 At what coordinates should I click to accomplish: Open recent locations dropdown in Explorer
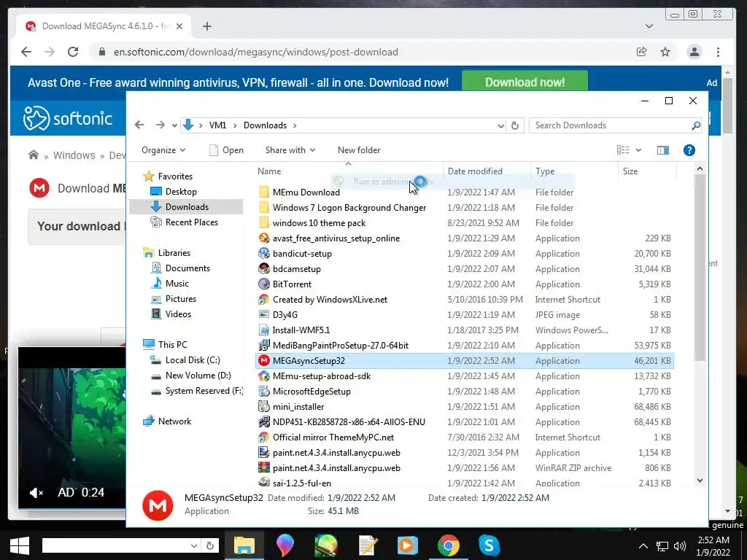(x=174, y=125)
